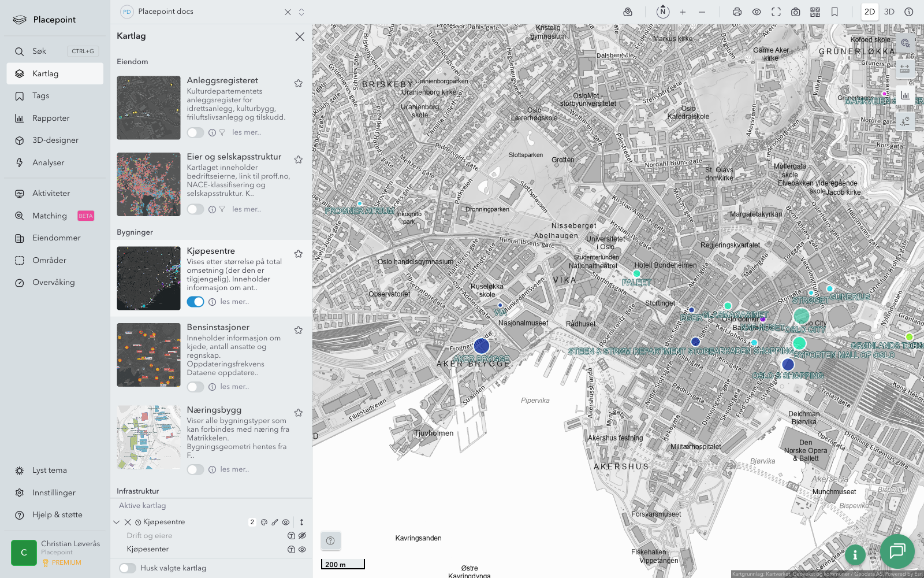Image resolution: width=924 pixels, height=578 pixels.
Task: Open filter options for Eier og selskapsstruktur
Action: point(222,209)
